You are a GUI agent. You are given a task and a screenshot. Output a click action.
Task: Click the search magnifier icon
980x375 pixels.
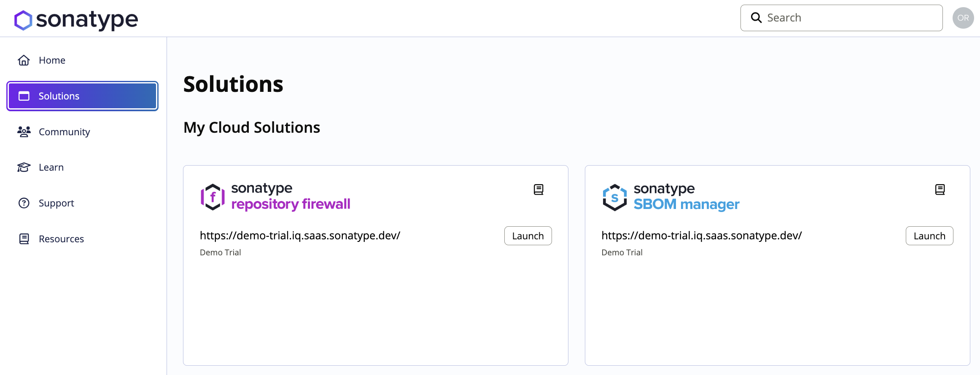(x=756, y=18)
